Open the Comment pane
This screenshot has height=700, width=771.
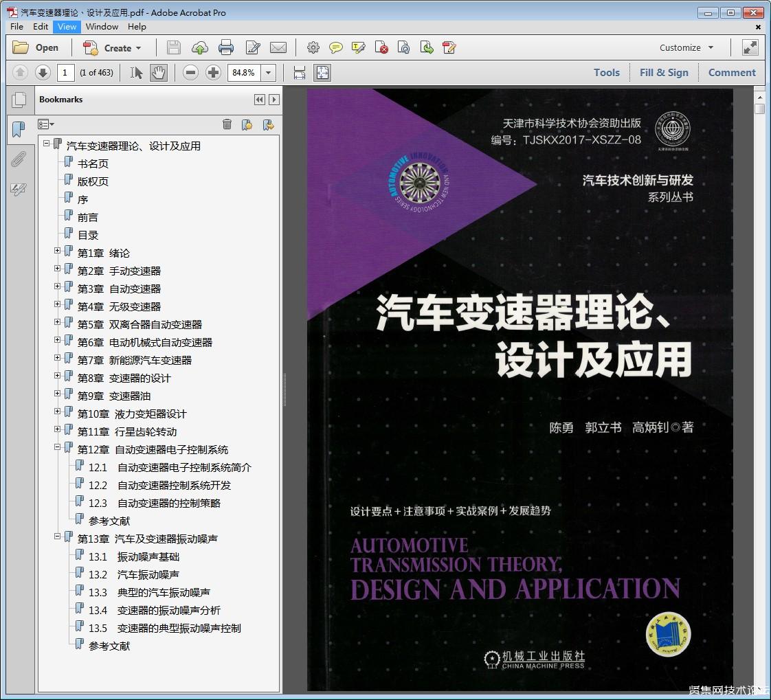pyautogui.click(x=732, y=72)
